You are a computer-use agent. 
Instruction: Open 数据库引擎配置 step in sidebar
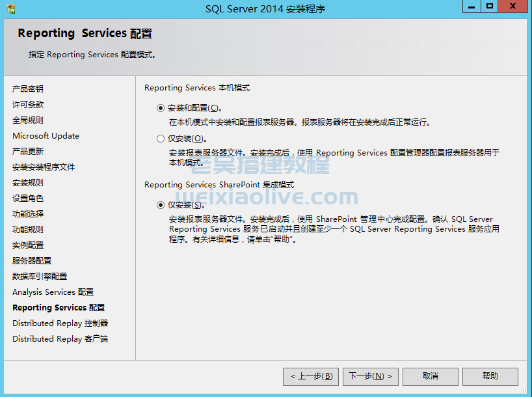click(40, 277)
